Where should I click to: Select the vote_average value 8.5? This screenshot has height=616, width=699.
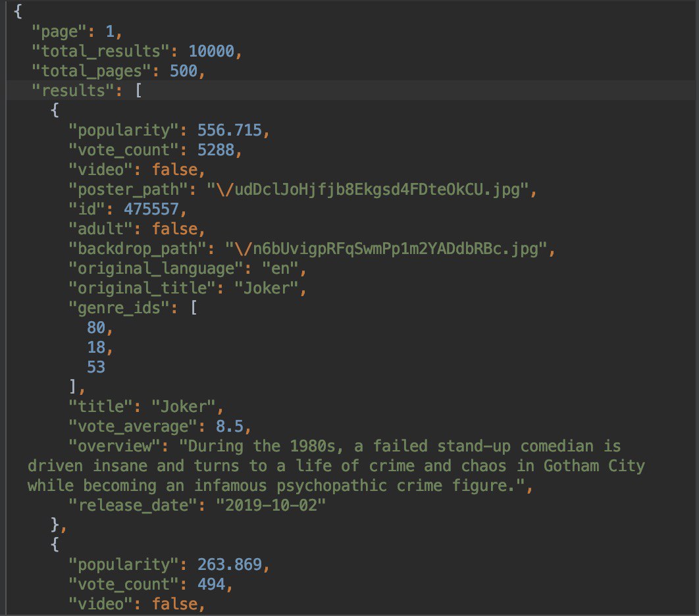(x=230, y=426)
